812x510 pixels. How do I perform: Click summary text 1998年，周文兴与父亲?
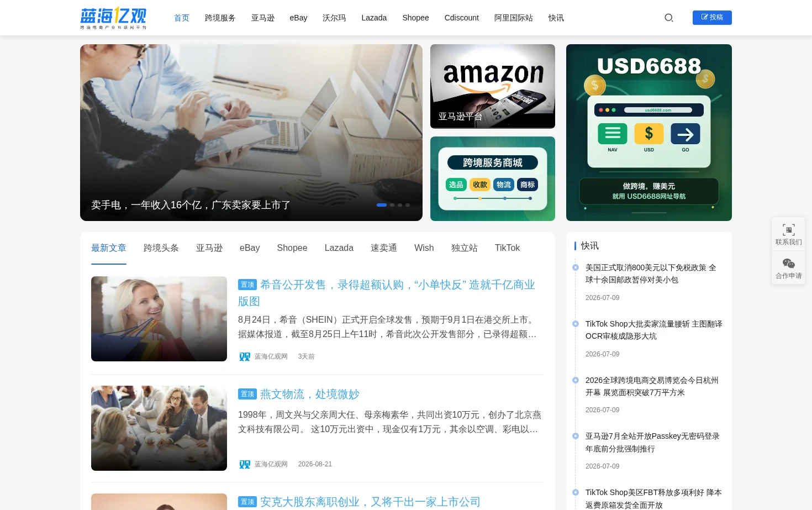[389, 422]
